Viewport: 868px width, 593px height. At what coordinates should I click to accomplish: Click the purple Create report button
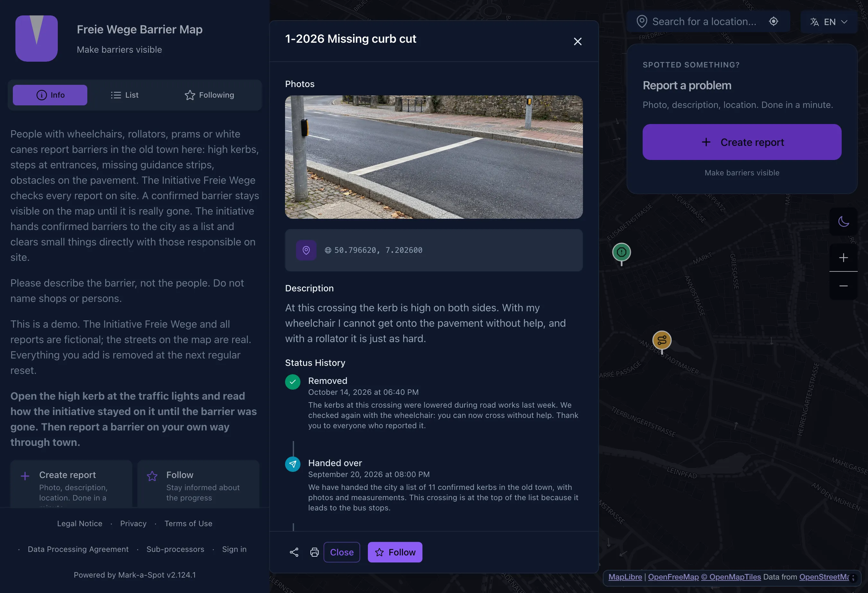point(742,142)
